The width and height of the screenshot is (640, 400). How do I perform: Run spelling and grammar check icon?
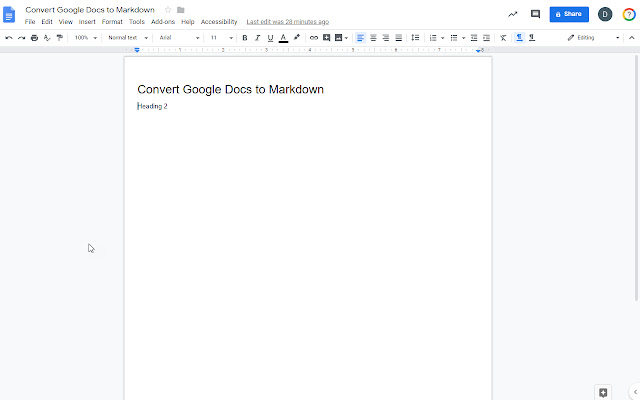(x=47, y=38)
